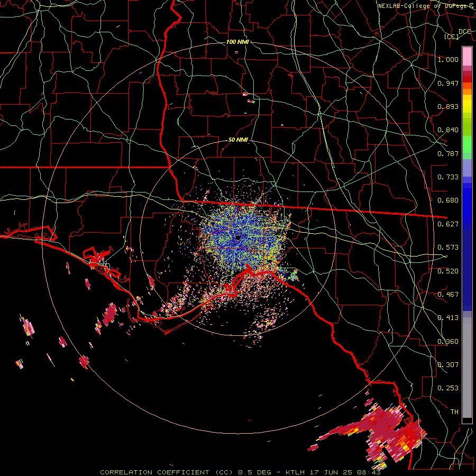Click the 0.627 color scale label
Viewport: 476px width, 476px height.
click(x=448, y=224)
